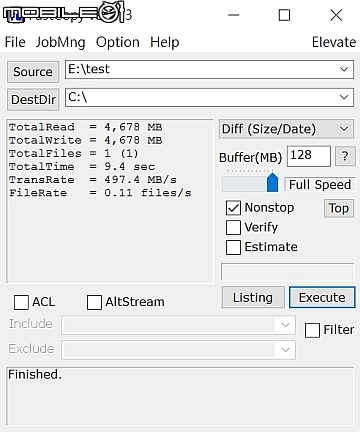Minimize the FastCopy window

click(x=234, y=15)
